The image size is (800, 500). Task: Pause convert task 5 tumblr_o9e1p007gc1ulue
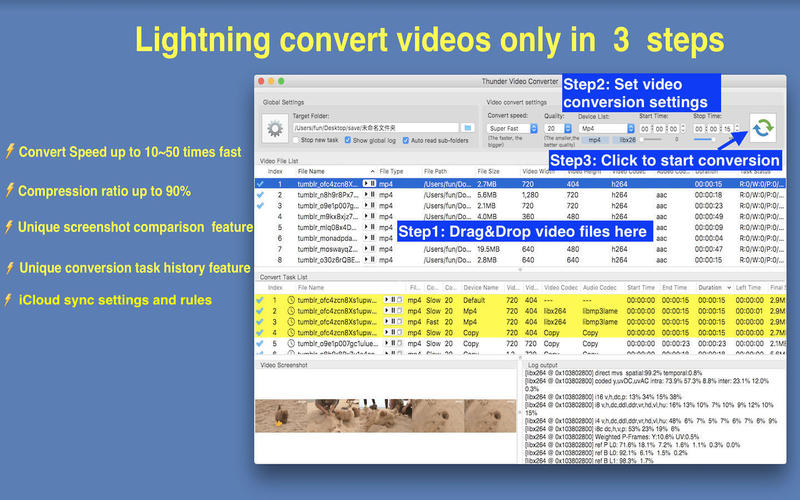click(x=393, y=343)
